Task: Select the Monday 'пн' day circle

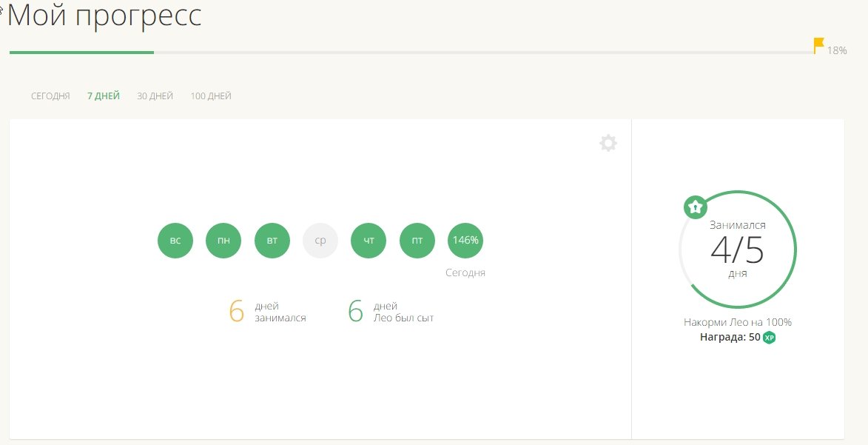Action: click(x=223, y=241)
